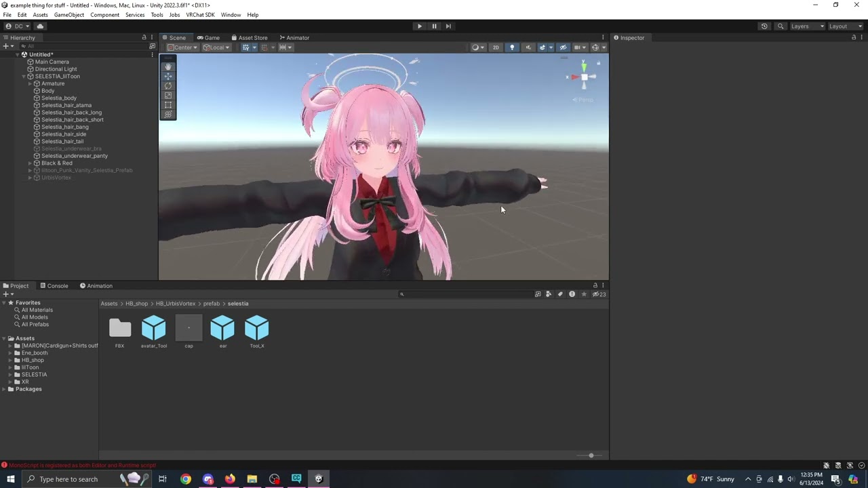868x488 pixels.
Task: Open the draw mode dropdown in Scene
Action: click(x=477, y=47)
